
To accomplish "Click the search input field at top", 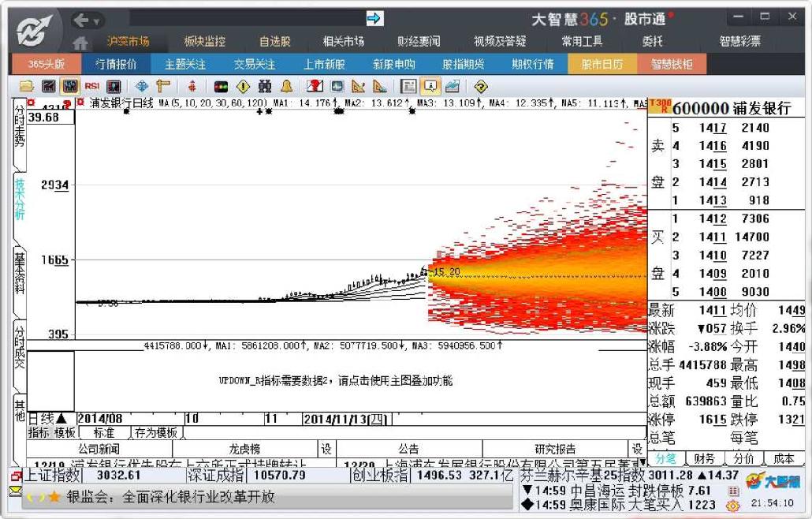I will [247, 19].
